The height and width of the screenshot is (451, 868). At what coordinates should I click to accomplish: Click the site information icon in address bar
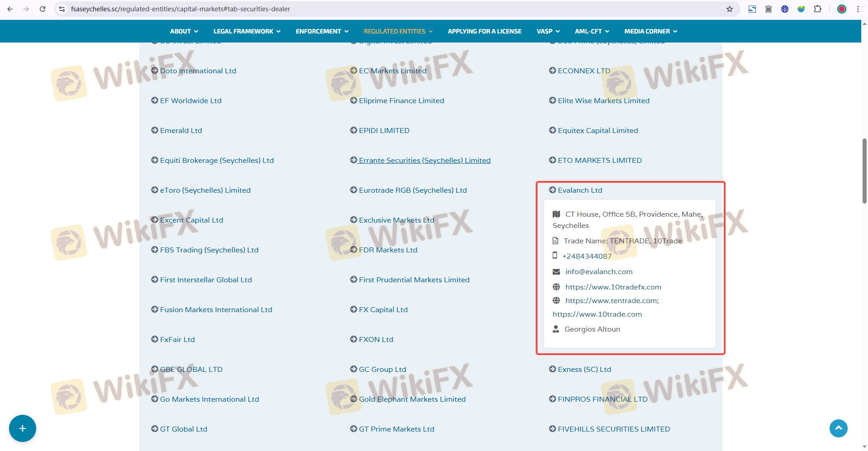point(62,9)
